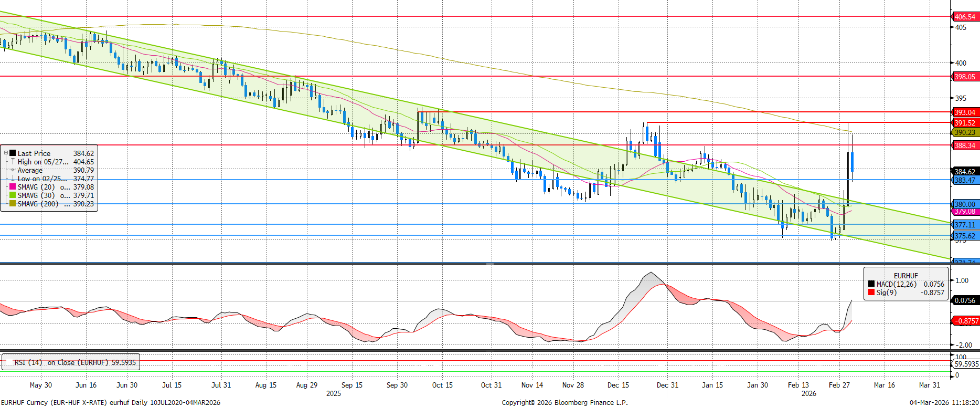Select the Average legend marker icon
980x407 pixels.
(13, 170)
